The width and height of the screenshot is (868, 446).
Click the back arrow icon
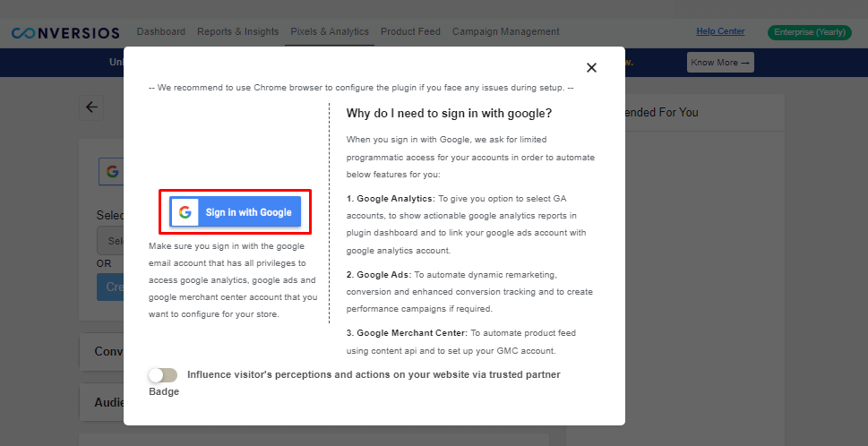point(91,107)
